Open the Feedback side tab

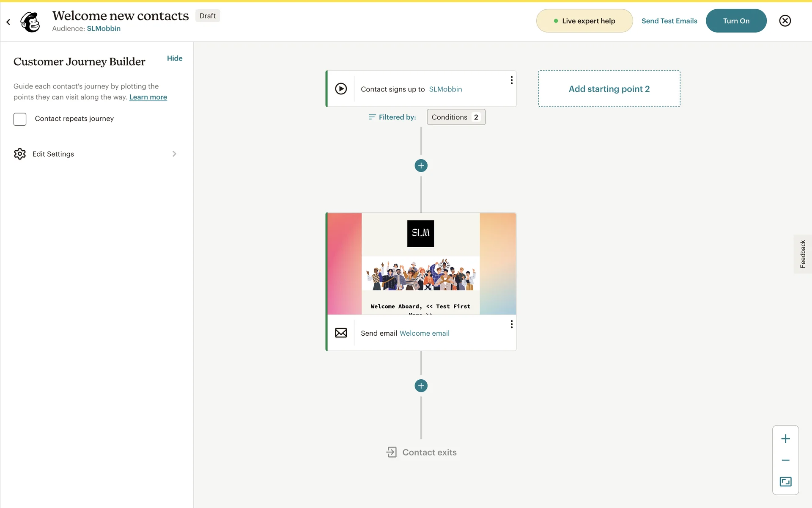802,254
